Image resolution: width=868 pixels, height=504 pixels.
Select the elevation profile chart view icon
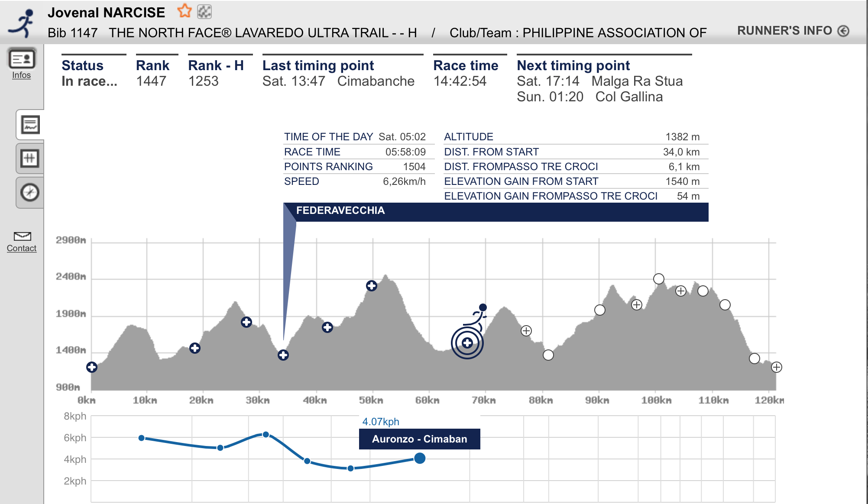pyautogui.click(x=30, y=125)
